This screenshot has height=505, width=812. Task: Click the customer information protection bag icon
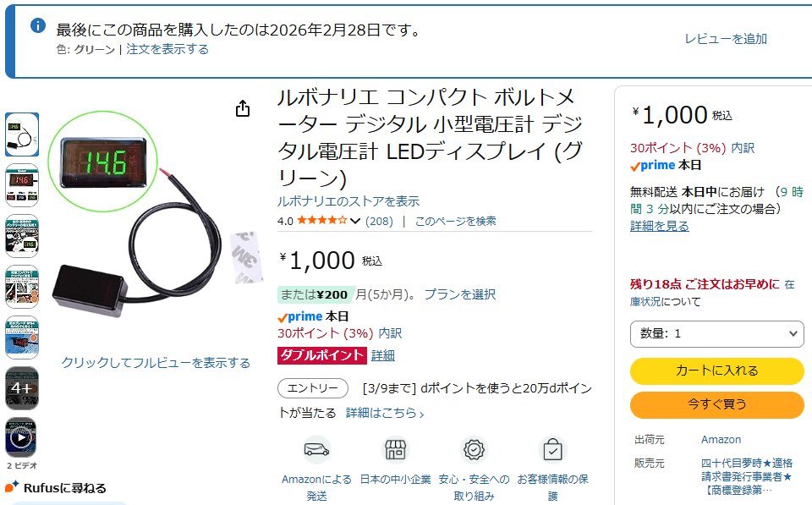(x=552, y=449)
